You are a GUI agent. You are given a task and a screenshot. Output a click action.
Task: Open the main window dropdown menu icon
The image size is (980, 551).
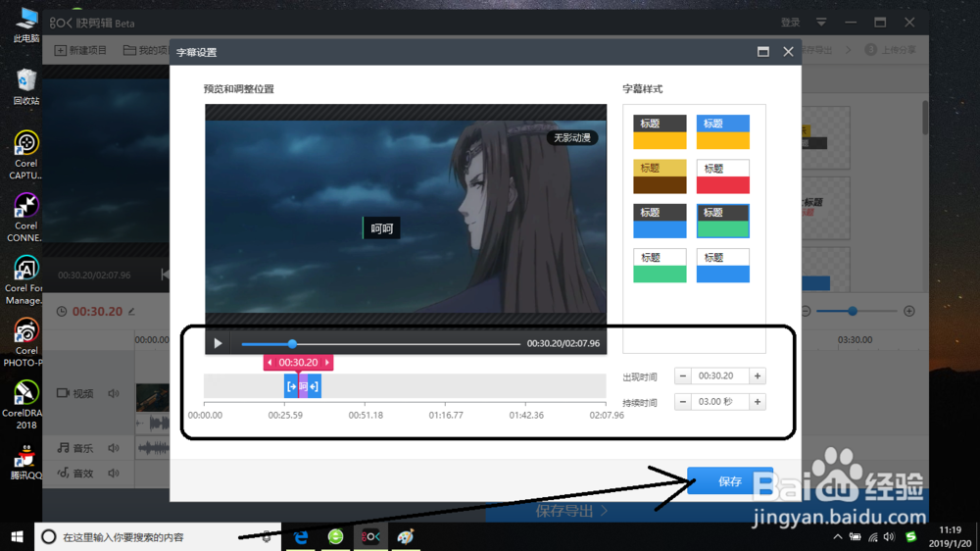[821, 23]
